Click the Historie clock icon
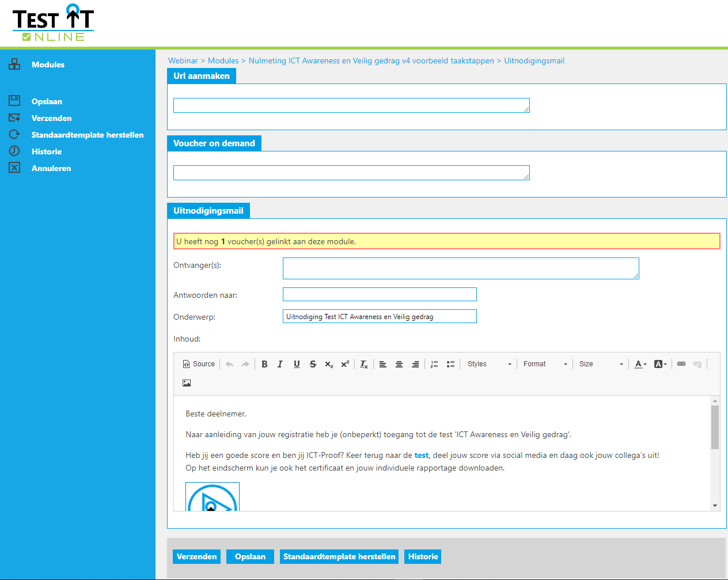Image resolution: width=728 pixels, height=580 pixels. (x=14, y=151)
